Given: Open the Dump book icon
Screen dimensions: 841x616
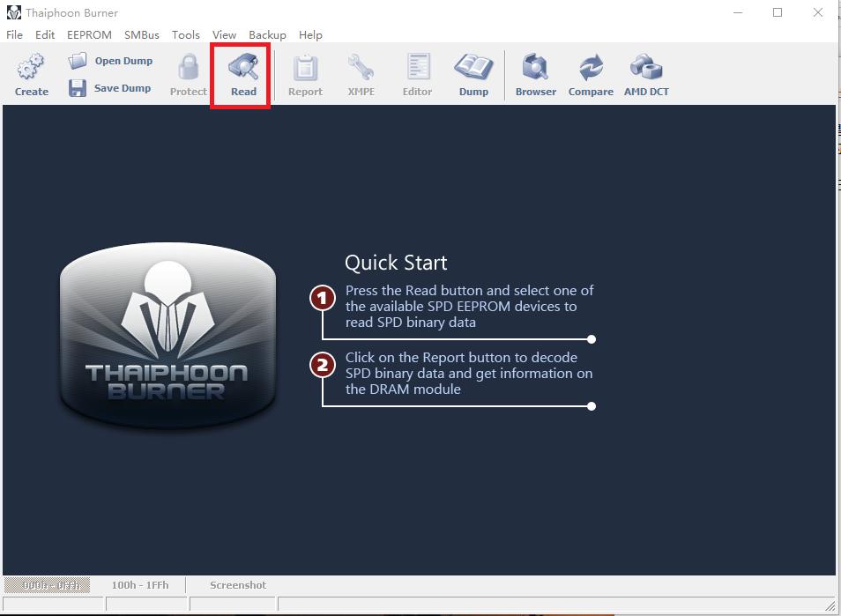Looking at the screenshot, I should click(473, 68).
